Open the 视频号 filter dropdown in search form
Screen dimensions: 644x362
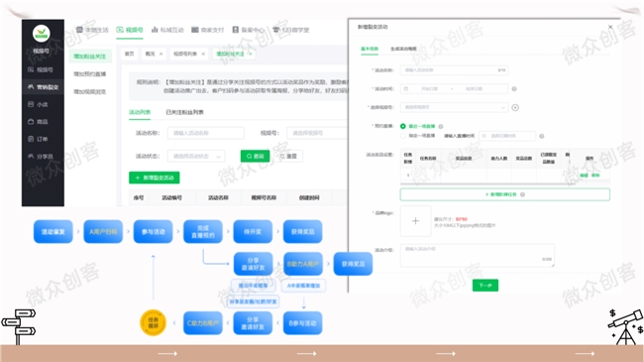pyautogui.click(x=317, y=133)
